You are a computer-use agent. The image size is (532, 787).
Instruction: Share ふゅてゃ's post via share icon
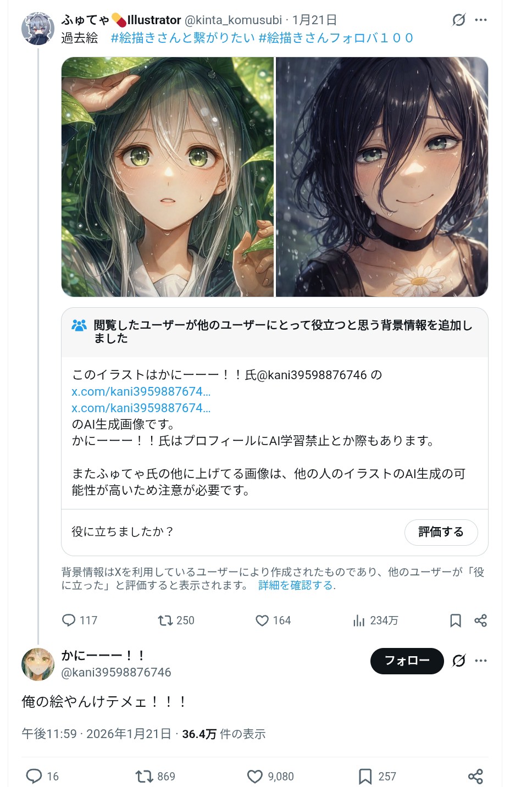pos(481,620)
